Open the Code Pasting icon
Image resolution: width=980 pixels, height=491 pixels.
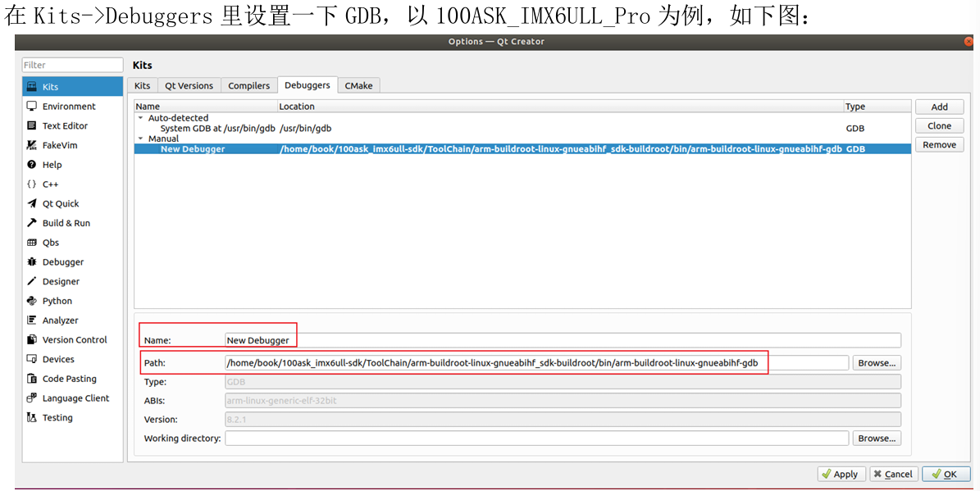[32, 379]
